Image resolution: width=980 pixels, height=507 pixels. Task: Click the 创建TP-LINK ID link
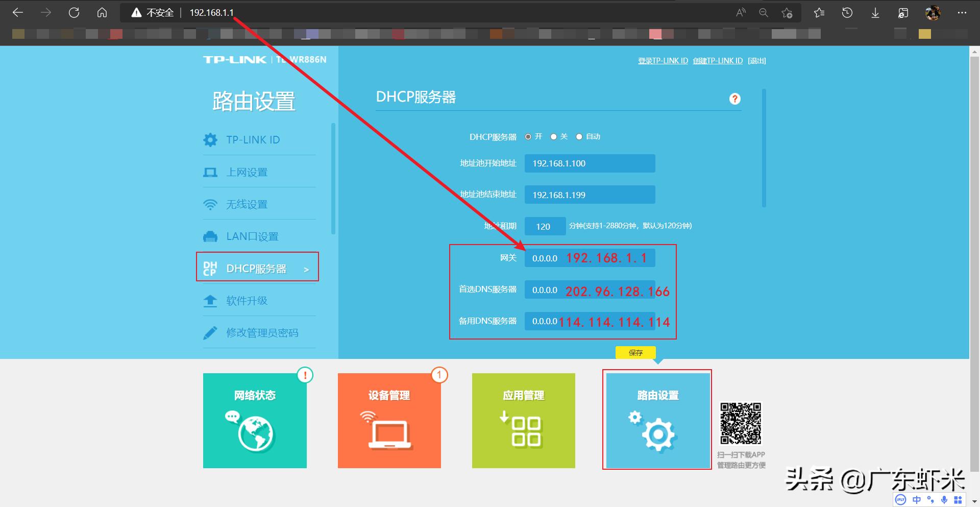(x=718, y=60)
